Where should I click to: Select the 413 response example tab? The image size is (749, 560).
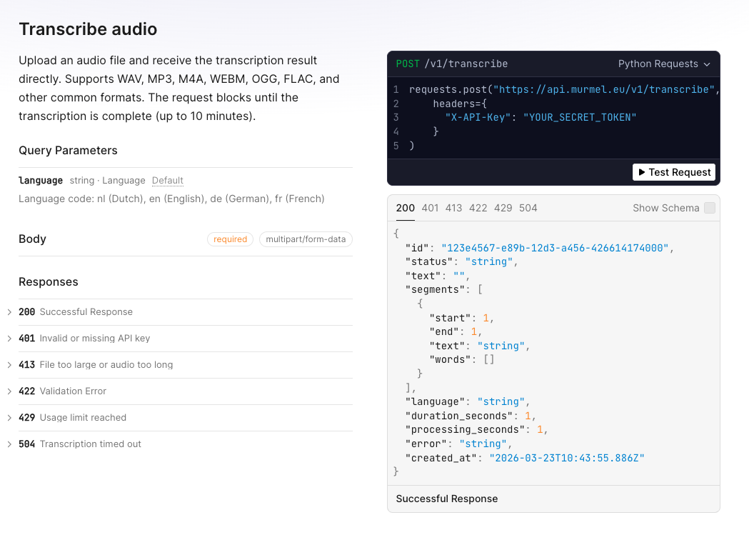pyautogui.click(x=453, y=208)
